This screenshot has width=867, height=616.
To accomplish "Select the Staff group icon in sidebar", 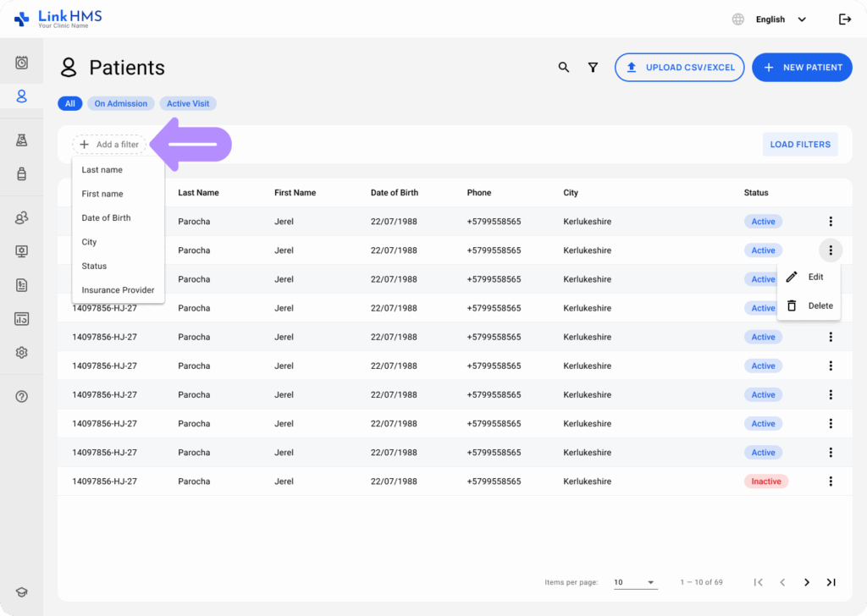I will click(23, 217).
